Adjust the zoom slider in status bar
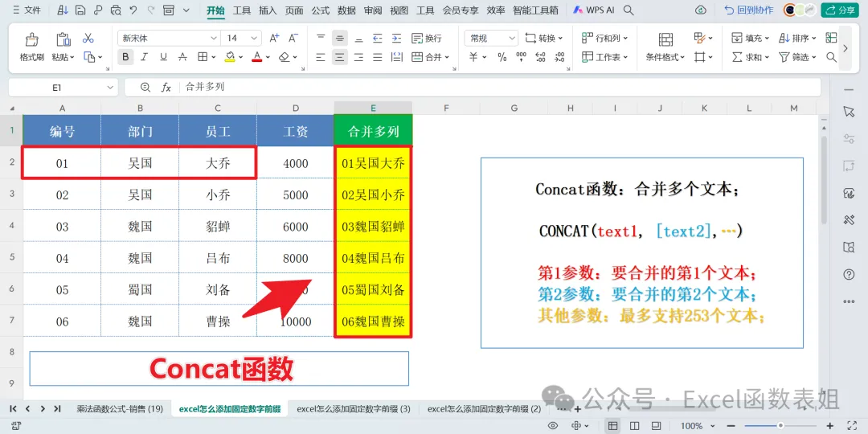Viewport: 868px width, 434px height. tap(780, 426)
